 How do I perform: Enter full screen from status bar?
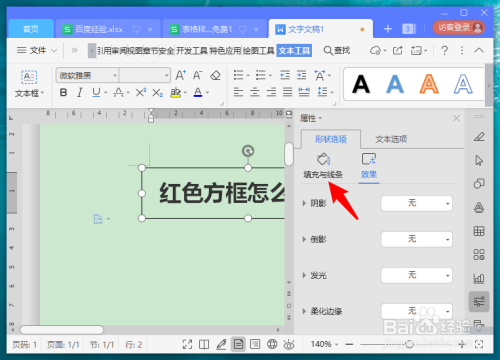pos(187,344)
